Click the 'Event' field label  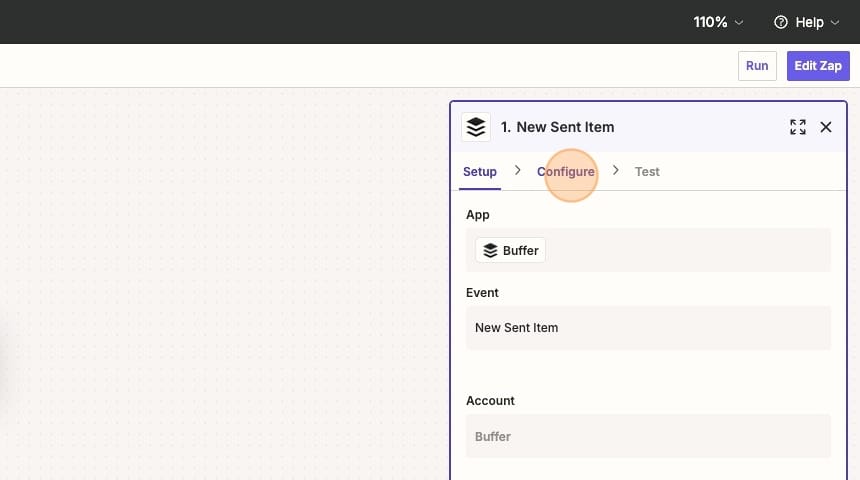(x=482, y=293)
